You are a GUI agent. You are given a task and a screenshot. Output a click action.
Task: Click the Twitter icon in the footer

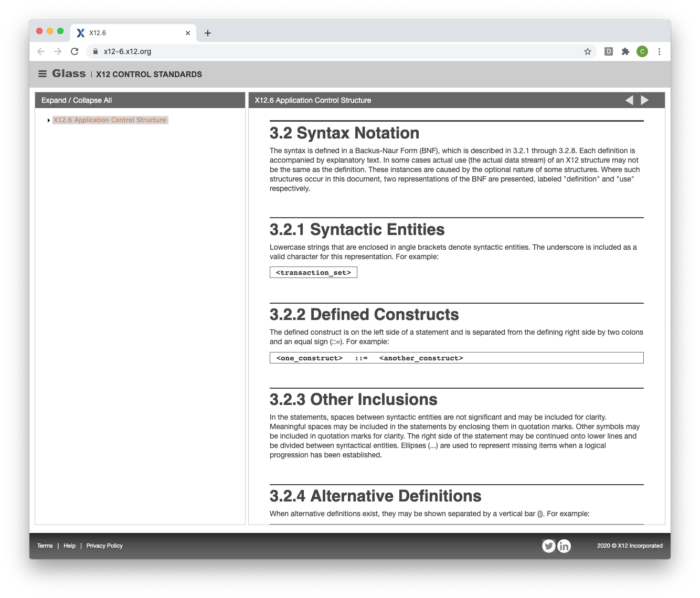pos(548,546)
